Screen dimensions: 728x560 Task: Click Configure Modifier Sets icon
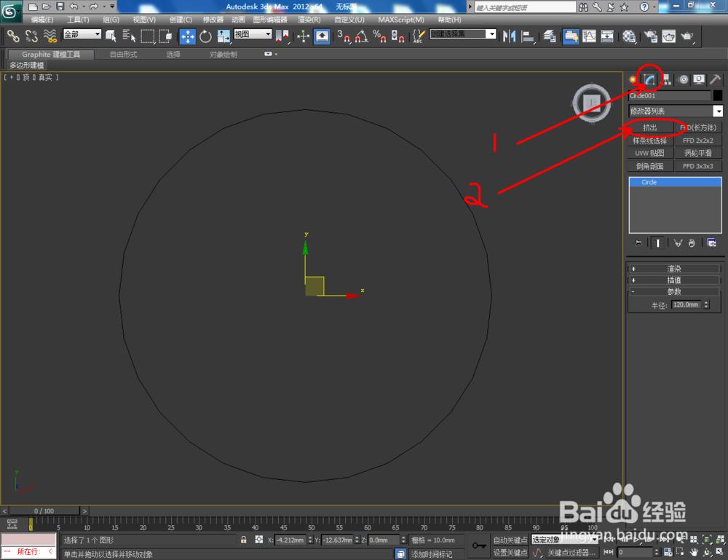point(711,242)
